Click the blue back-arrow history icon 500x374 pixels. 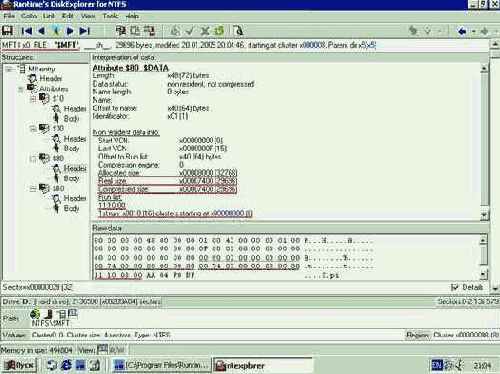(x=462, y=31)
